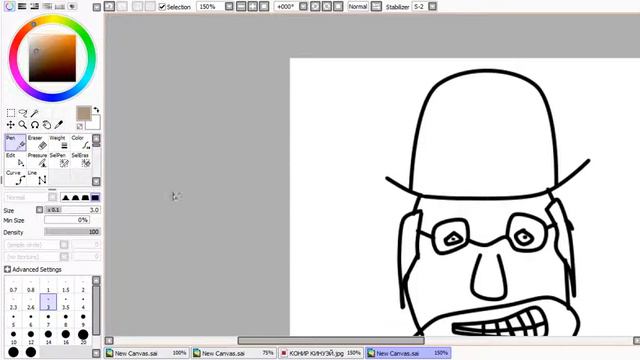This screenshot has width=640, height=360.
Task: Switch to the New Canvas.sai 150% tab
Action: 408,353
